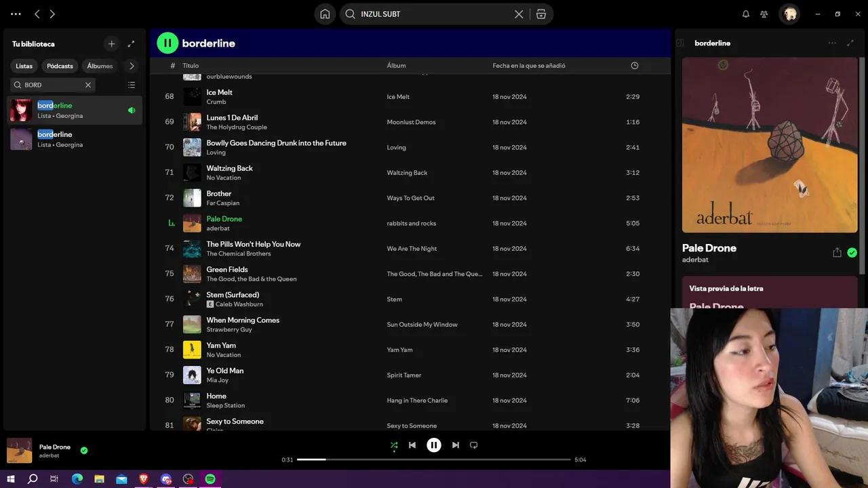Select the Pódcasts filter chip
The height and width of the screenshot is (488, 868).
(60, 66)
